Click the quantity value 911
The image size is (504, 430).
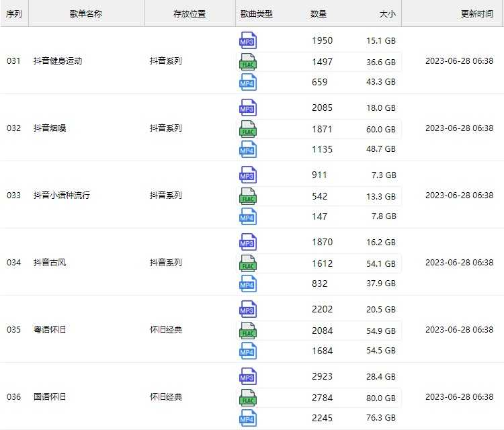[319, 175]
